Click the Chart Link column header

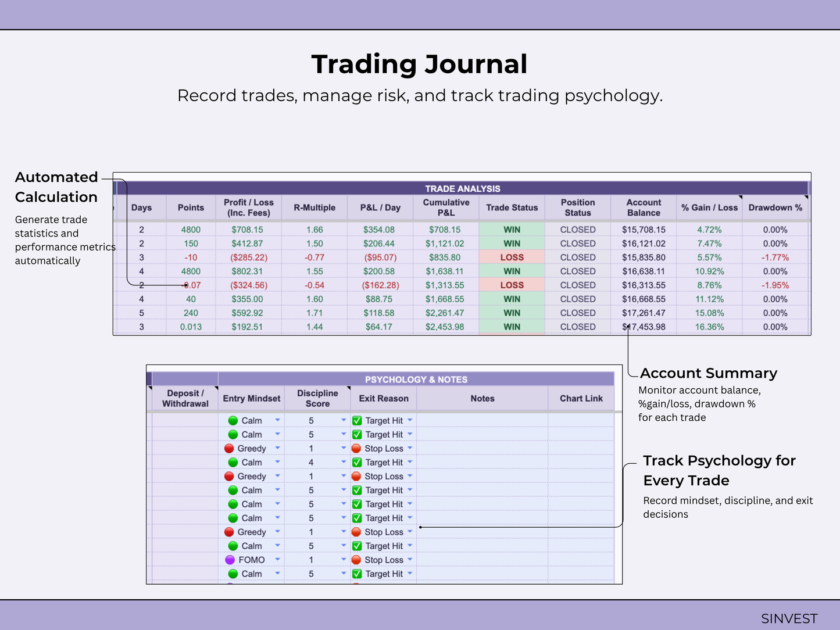click(x=581, y=398)
